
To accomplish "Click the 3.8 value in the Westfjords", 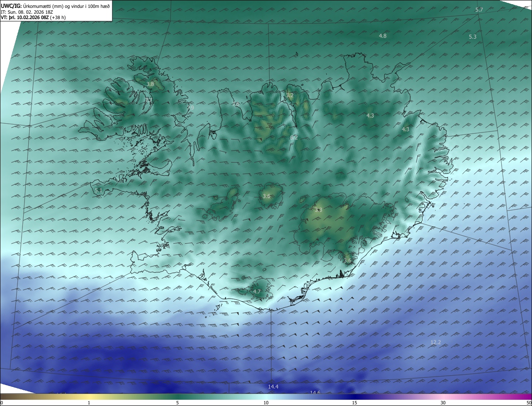I will pyautogui.click(x=150, y=84).
